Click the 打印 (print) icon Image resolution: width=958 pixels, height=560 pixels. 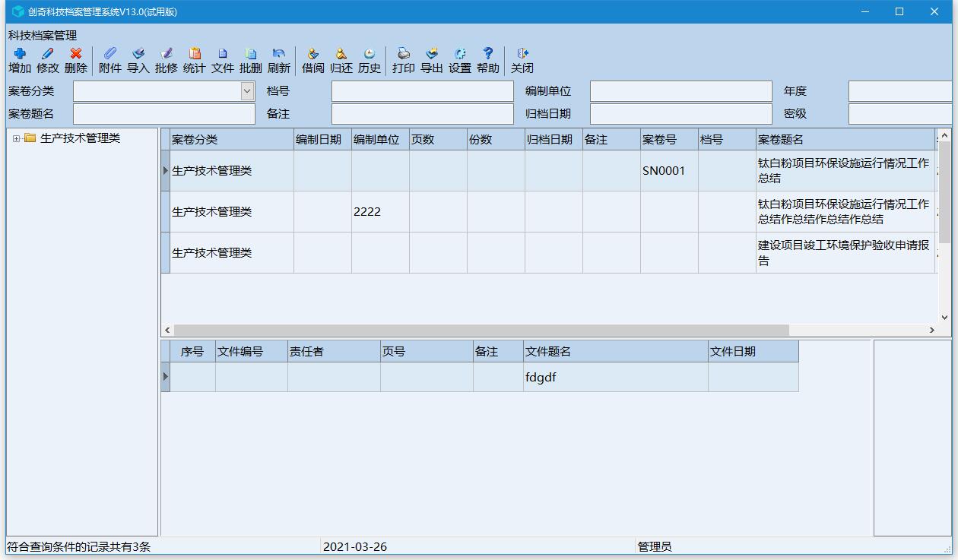[x=404, y=53]
